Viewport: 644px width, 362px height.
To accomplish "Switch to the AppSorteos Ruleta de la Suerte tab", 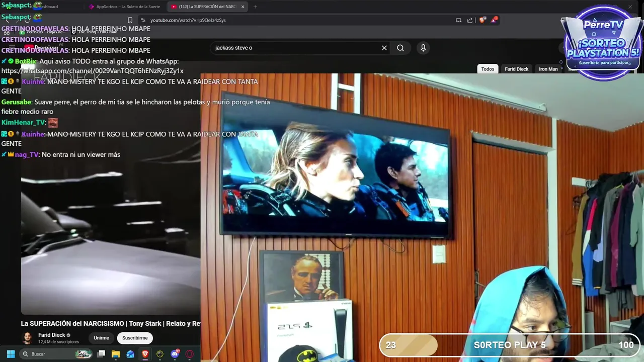I will [x=124, y=7].
